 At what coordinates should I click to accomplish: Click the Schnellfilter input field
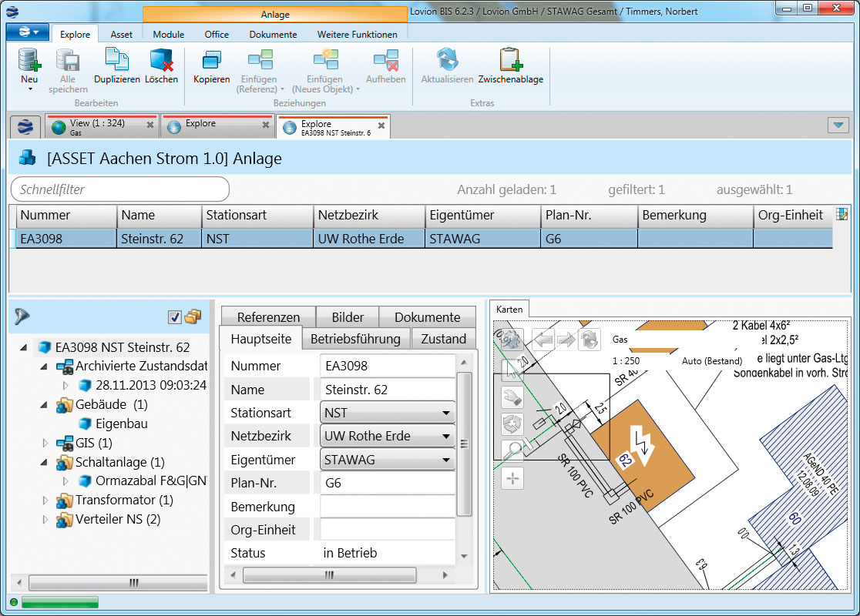tap(120, 189)
